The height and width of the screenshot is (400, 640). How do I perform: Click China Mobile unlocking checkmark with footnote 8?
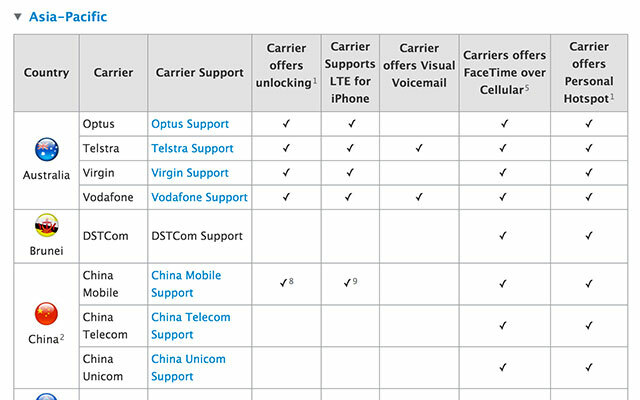click(x=283, y=283)
